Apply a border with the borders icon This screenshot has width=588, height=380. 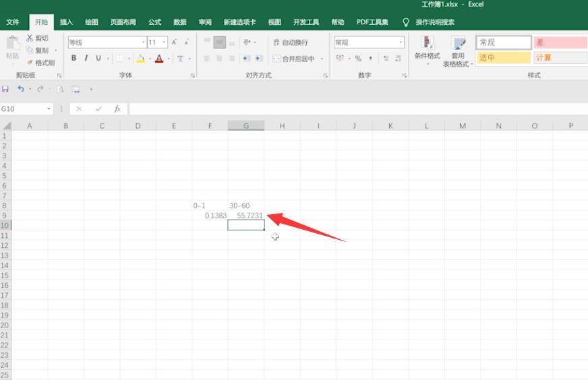(x=119, y=59)
